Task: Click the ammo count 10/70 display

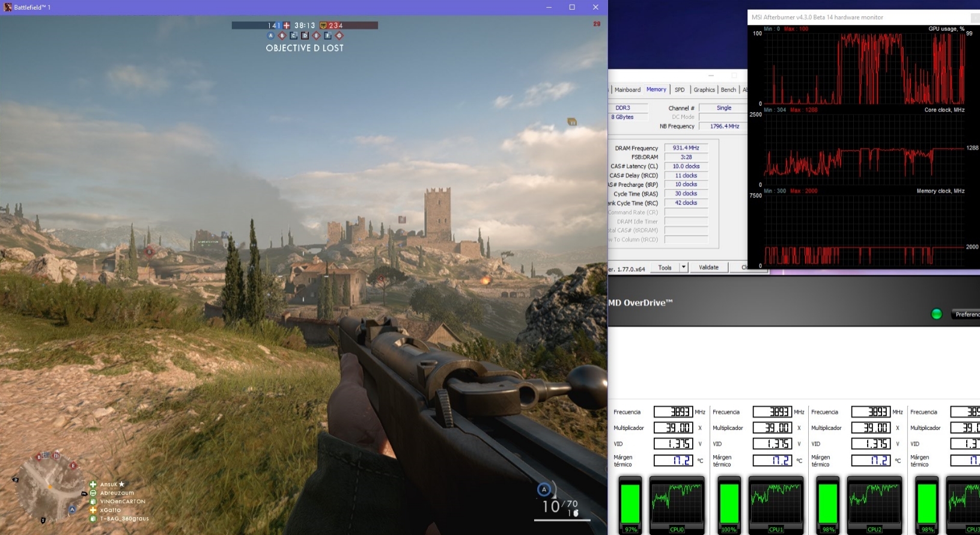Action: coord(560,506)
